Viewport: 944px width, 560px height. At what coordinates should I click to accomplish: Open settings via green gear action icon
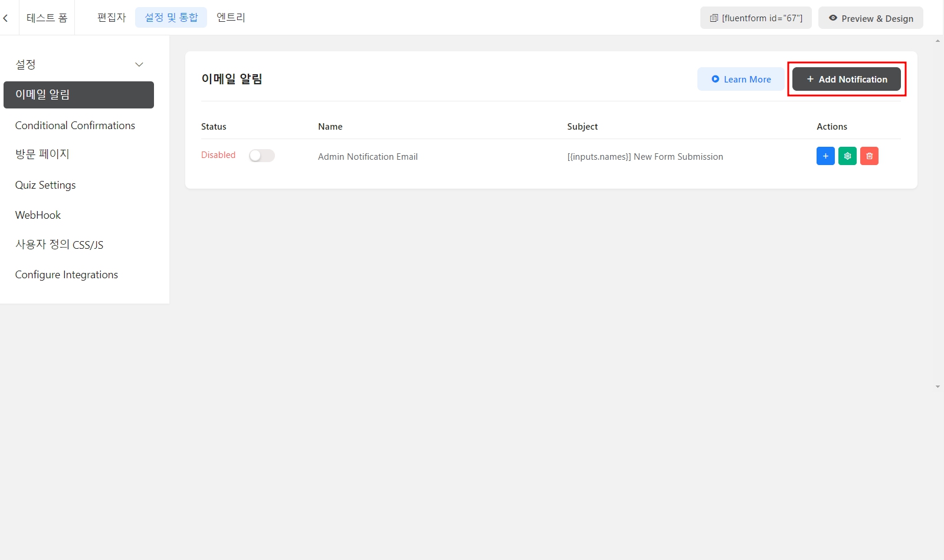pos(847,156)
